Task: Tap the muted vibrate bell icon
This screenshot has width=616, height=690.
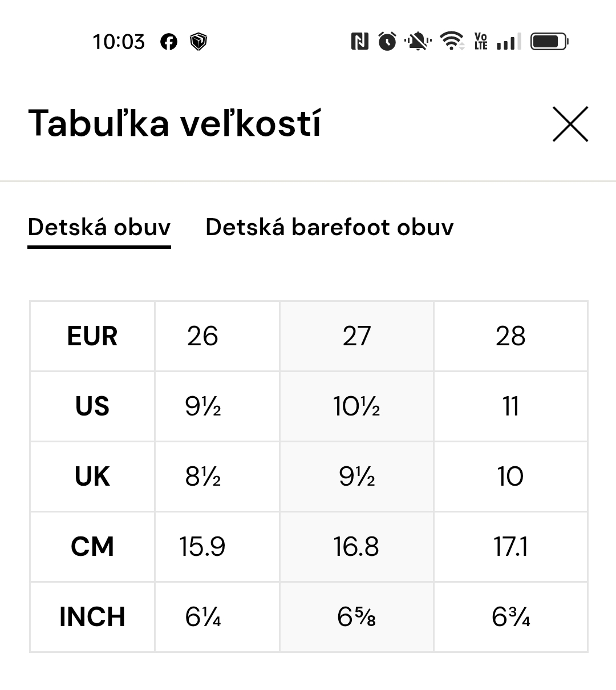Action: (x=418, y=41)
